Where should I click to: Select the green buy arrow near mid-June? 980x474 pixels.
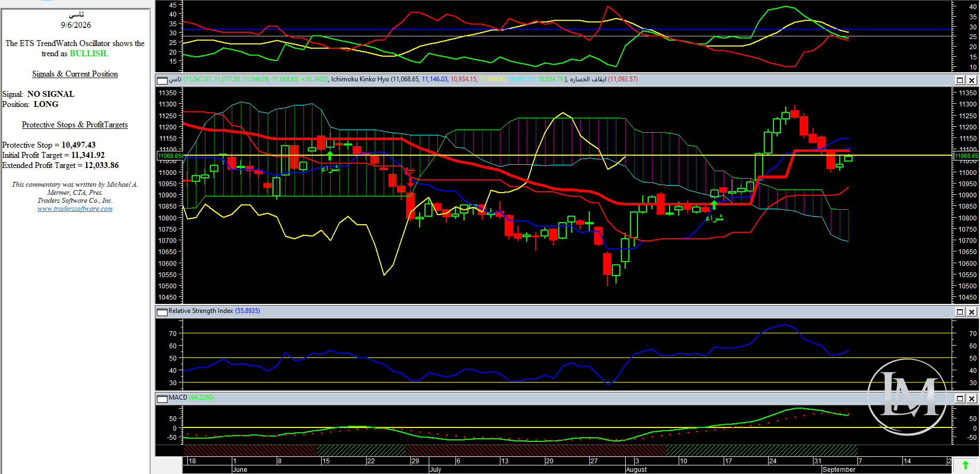click(330, 156)
